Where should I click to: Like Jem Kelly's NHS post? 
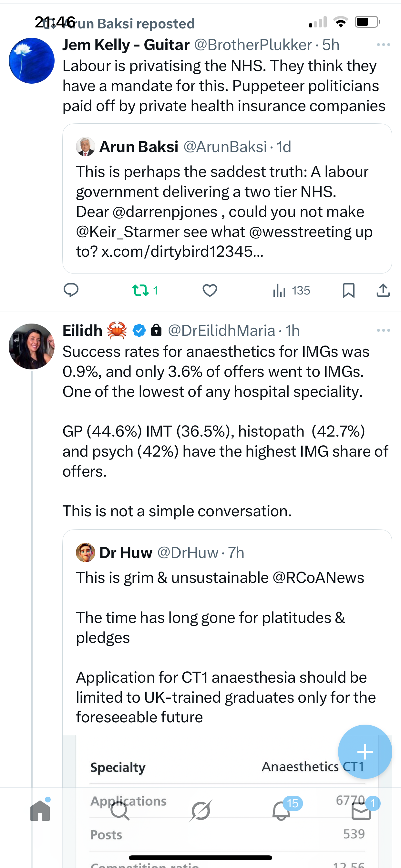(210, 290)
